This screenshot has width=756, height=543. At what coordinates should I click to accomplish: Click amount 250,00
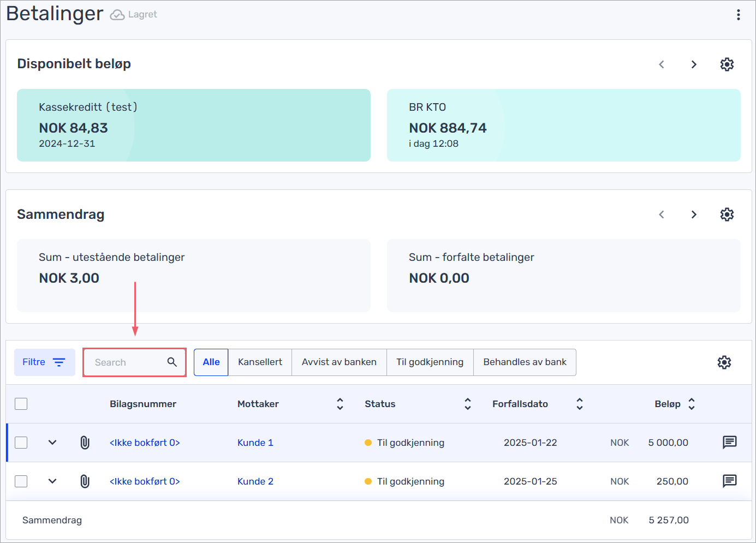click(672, 481)
